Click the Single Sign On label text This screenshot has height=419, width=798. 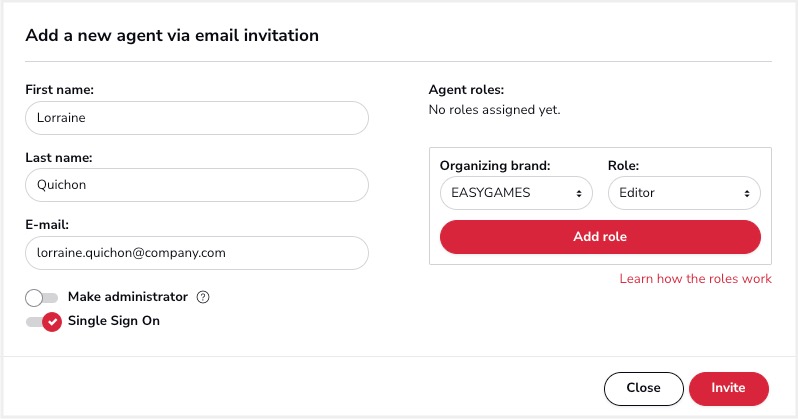[114, 321]
